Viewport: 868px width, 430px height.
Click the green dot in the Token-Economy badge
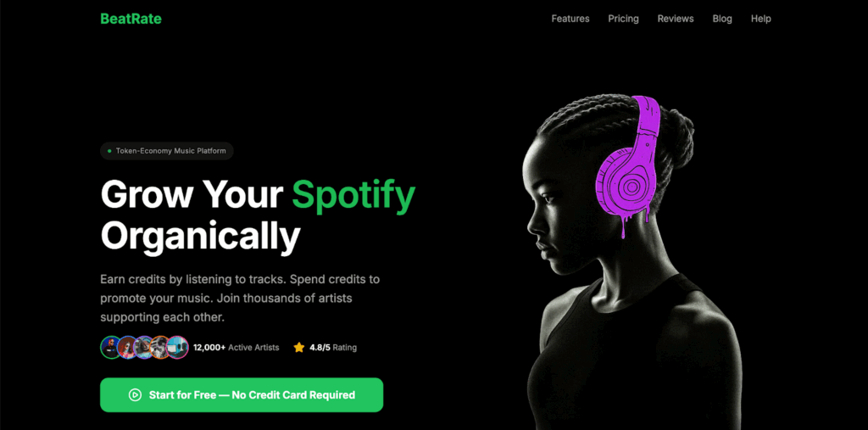tap(109, 151)
